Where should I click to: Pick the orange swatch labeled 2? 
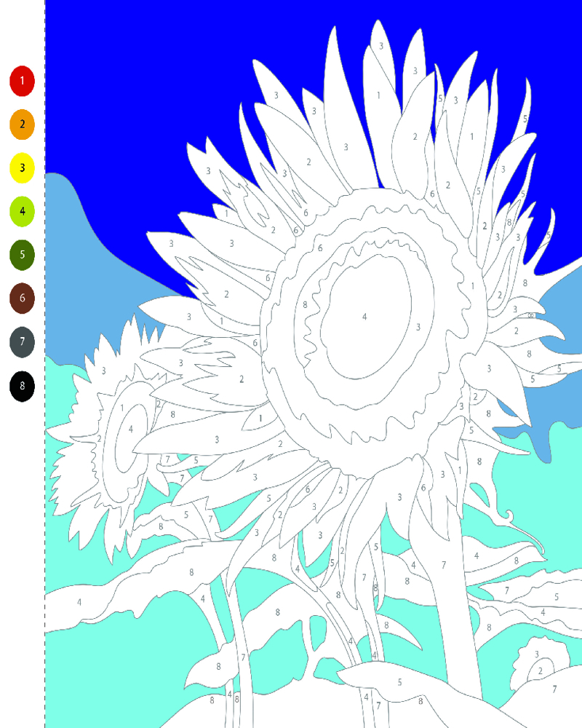(x=22, y=124)
